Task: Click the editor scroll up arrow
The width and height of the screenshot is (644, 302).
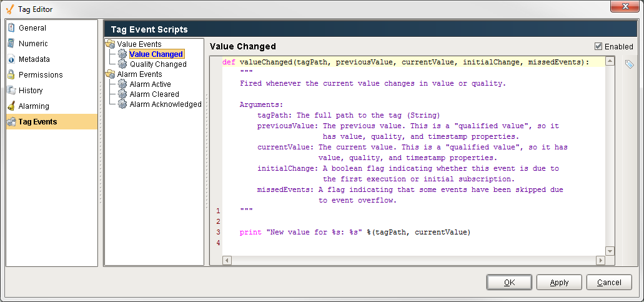Action: click(x=610, y=62)
